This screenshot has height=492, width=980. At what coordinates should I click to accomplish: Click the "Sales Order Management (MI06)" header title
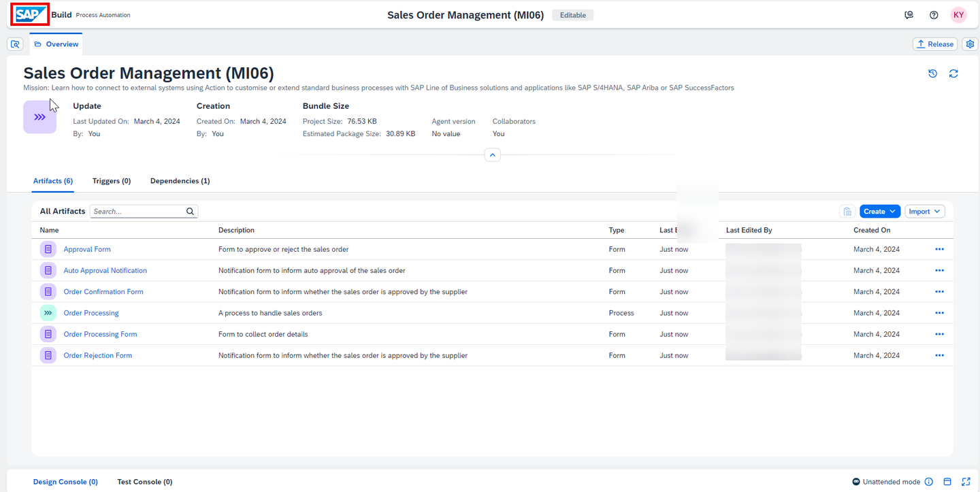click(465, 15)
